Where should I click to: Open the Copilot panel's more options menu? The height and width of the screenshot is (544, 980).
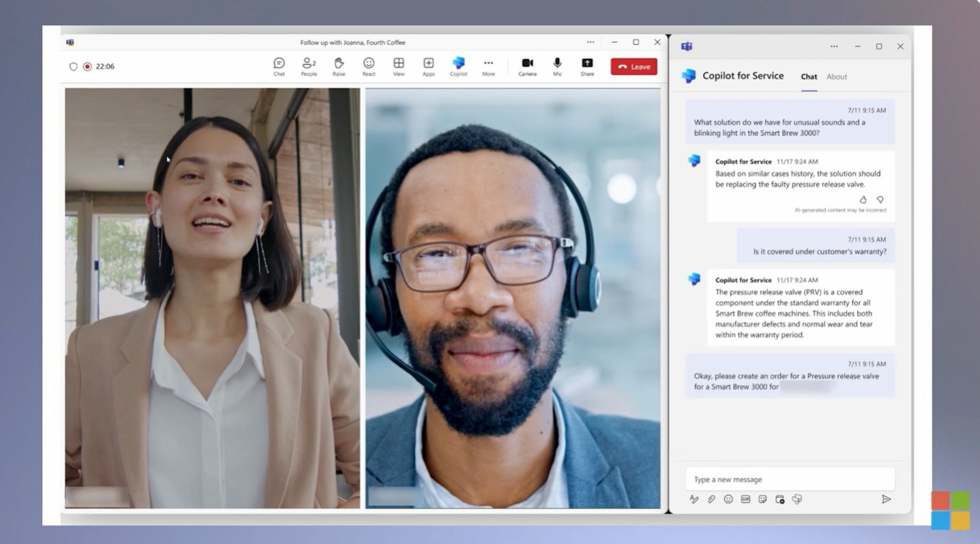(834, 47)
